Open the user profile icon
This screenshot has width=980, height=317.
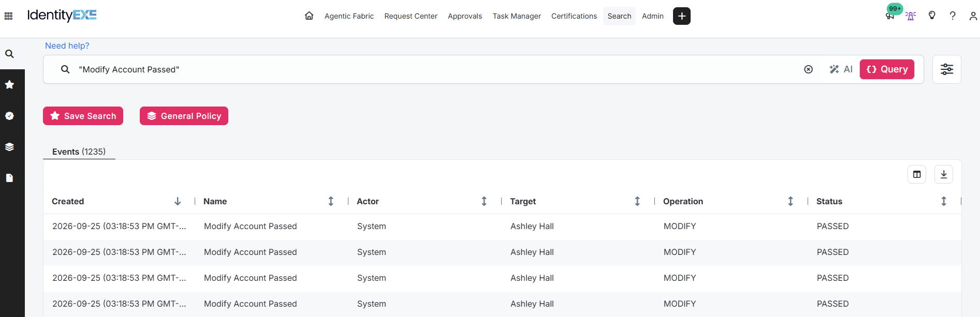(973, 16)
